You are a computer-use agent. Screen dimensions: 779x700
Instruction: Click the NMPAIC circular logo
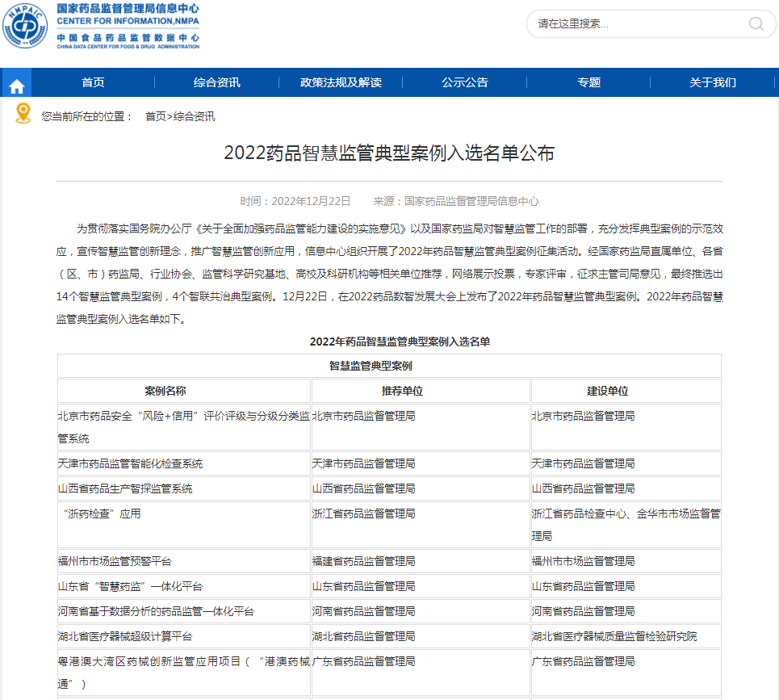tap(25, 25)
